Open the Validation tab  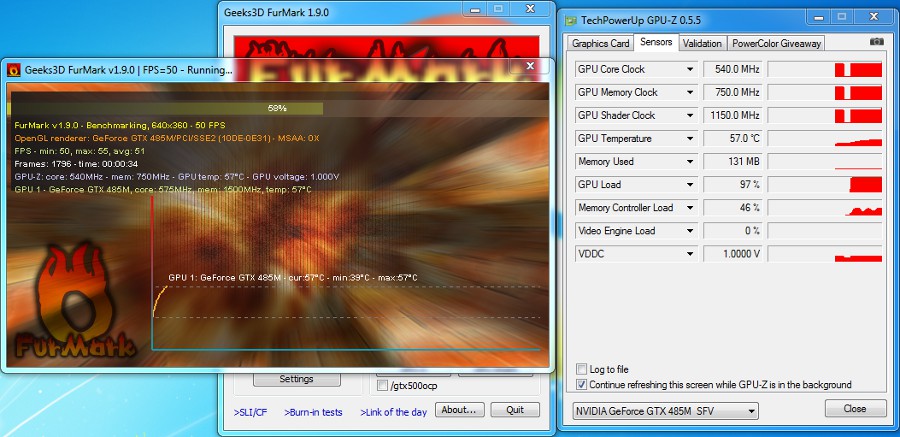[x=702, y=43]
